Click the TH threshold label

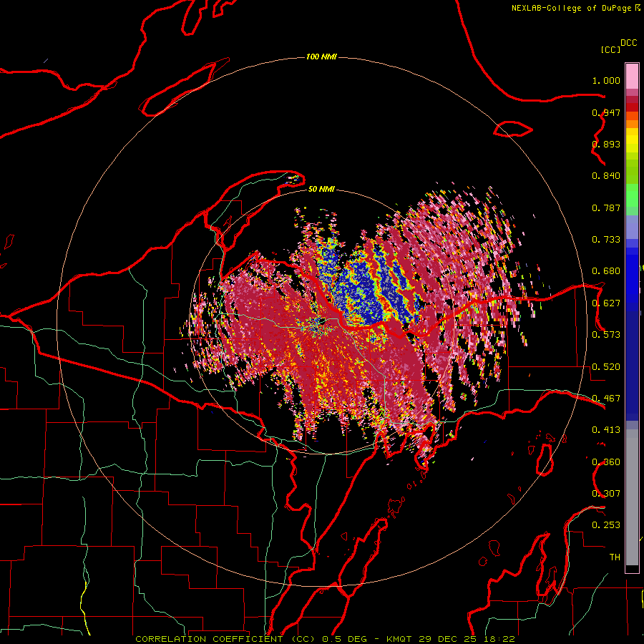click(615, 557)
